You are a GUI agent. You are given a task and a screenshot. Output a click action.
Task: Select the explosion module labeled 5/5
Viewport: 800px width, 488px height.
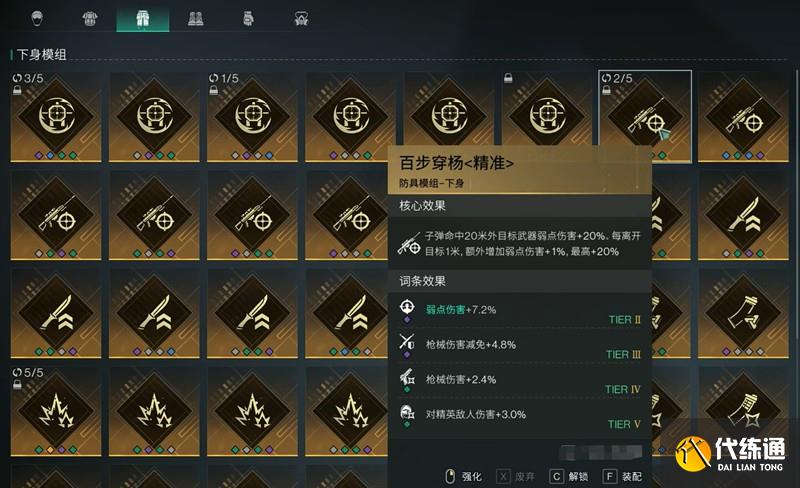[x=56, y=410]
